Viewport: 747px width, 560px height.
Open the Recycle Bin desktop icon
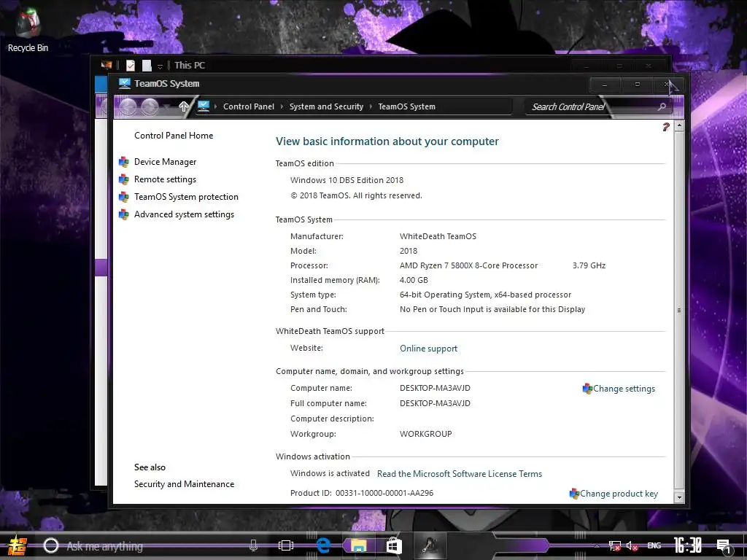click(x=28, y=29)
